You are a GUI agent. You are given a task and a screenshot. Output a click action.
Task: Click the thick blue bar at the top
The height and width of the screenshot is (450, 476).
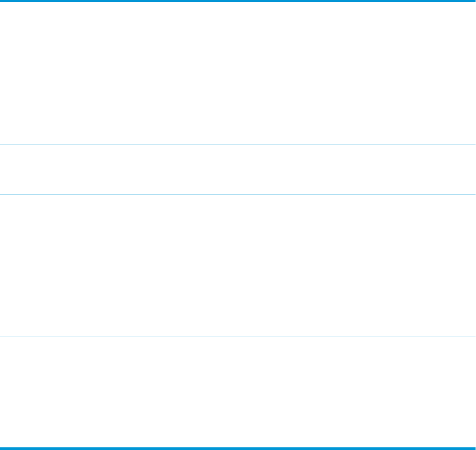tap(238, 1)
